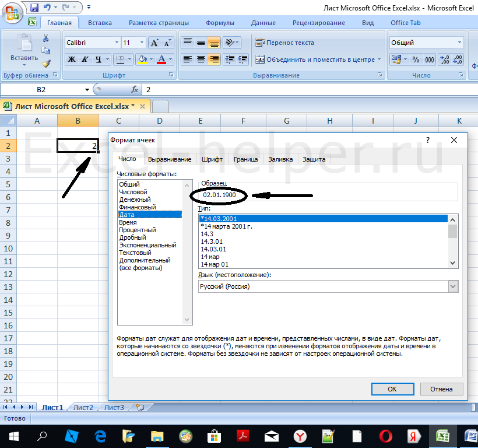Switch to the Защита dialog tab

click(x=314, y=159)
